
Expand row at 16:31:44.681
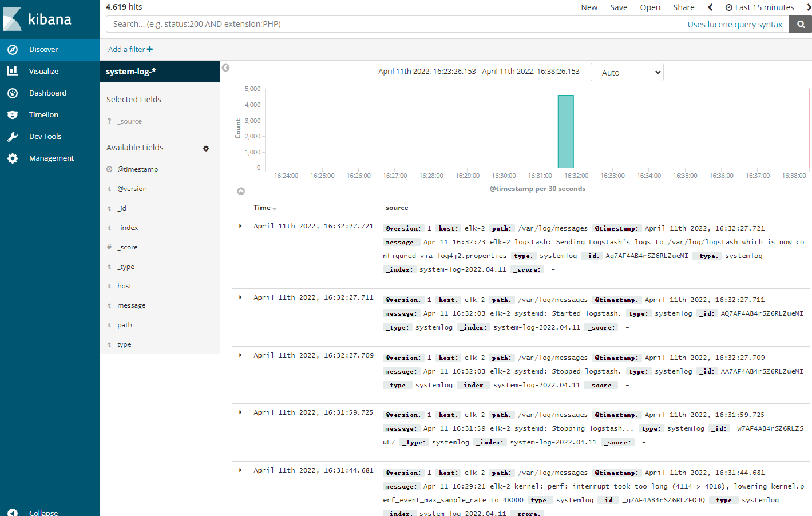[240, 470]
